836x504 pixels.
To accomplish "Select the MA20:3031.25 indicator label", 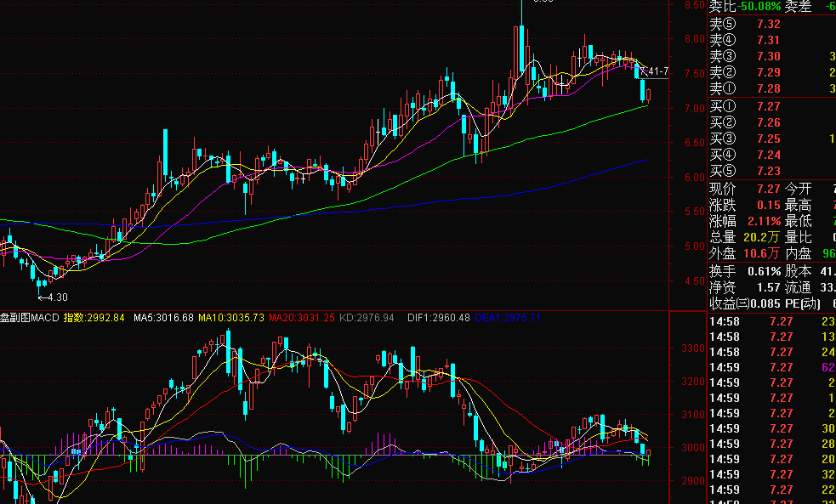I will tap(302, 318).
